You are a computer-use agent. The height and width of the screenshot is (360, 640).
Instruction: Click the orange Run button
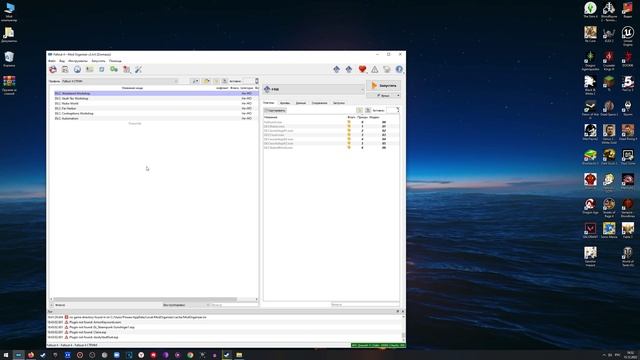tap(383, 86)
